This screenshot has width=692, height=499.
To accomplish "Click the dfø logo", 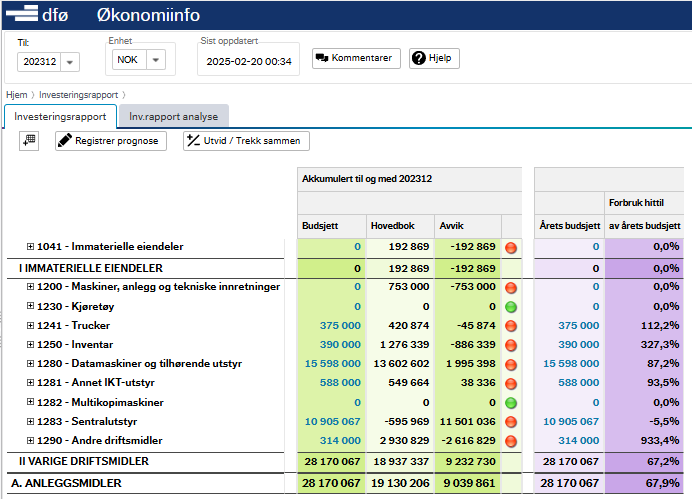I will (x=37, y=14).
